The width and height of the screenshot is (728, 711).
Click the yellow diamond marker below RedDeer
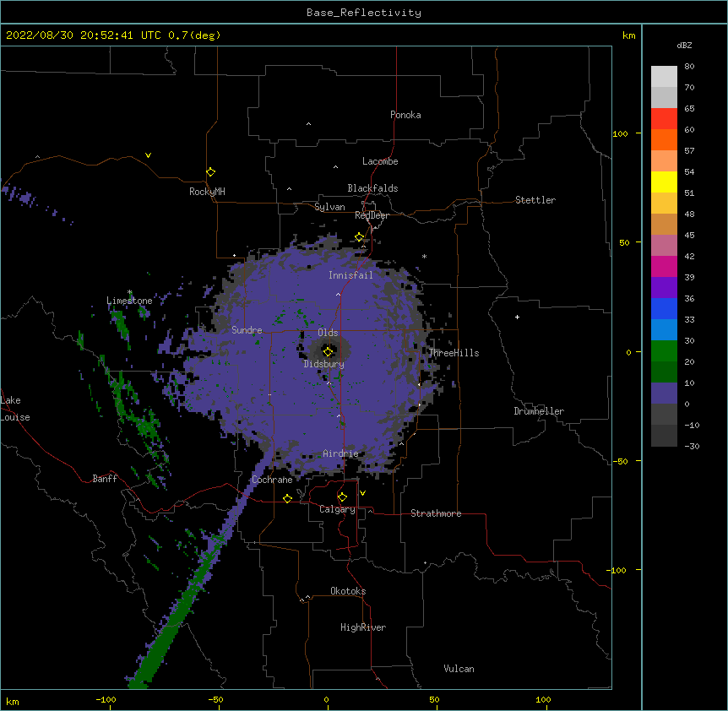click(x=360, y=237)
